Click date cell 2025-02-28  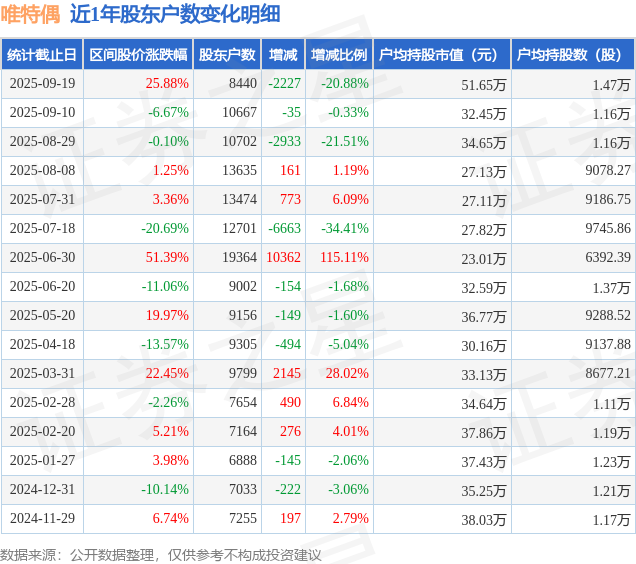[x=43, y=402]
